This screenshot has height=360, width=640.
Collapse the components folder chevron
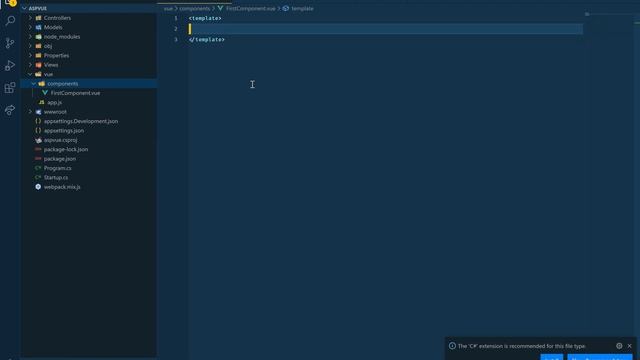tap(33, 84)
